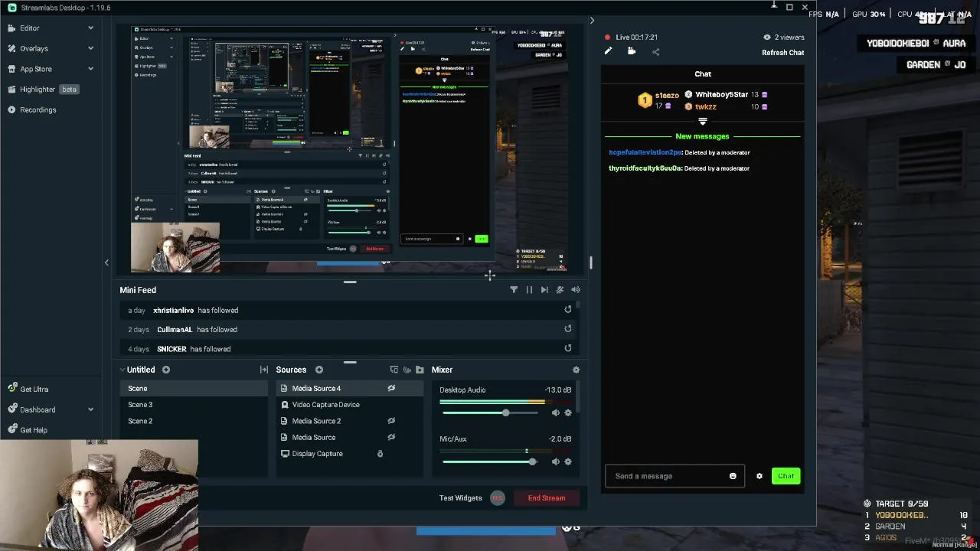Mute the Desktop Audio channel
Image resolution: width=980 pixels, height=551 pixels.
point(556,413)
